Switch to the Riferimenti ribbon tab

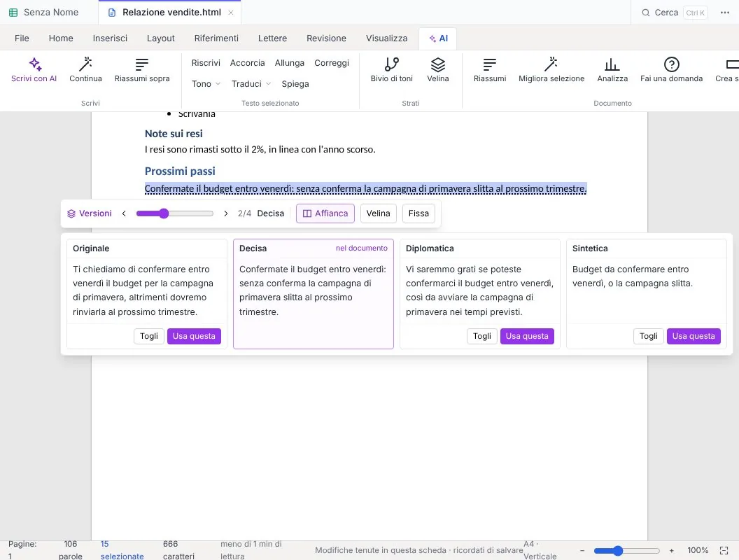216,38
